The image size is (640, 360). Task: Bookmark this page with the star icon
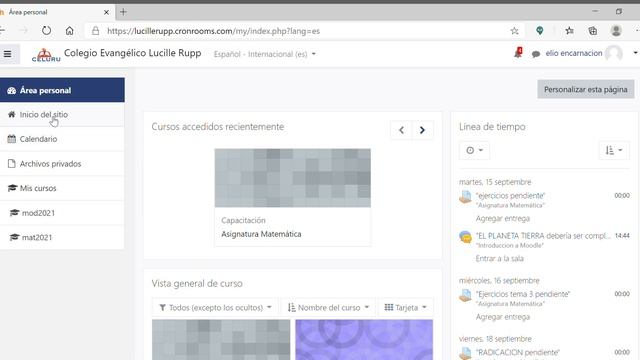click(514, 31)
